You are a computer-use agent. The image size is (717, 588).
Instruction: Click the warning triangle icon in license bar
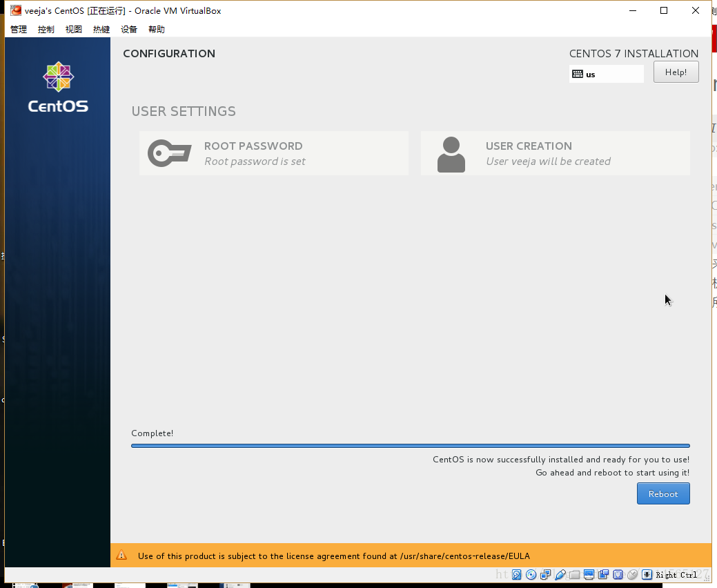click(x=121, y=556)
